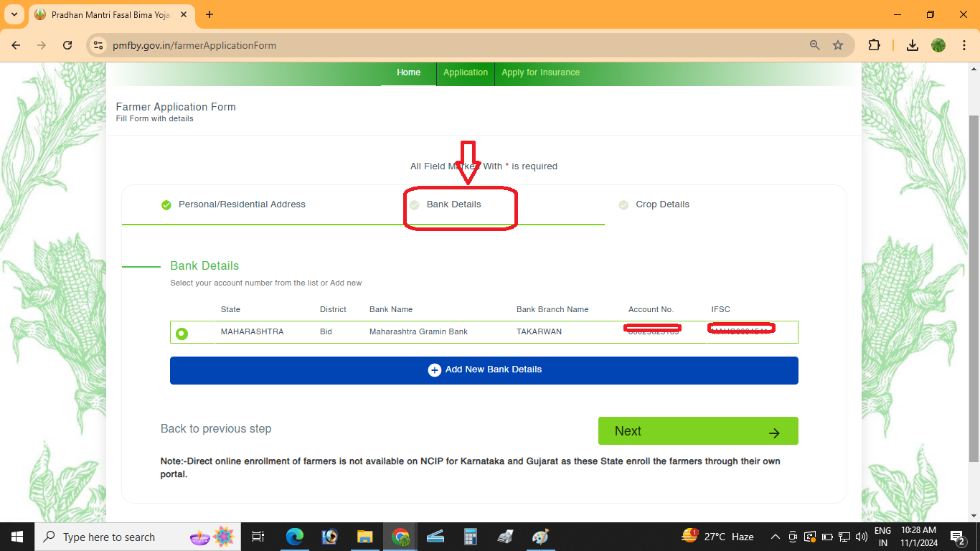
Task: Open the Chrome profile avatar
Action: point(938,44)
